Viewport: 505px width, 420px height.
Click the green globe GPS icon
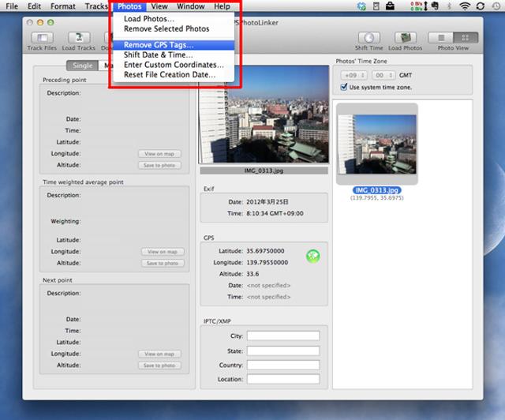(x=312, y=256)
